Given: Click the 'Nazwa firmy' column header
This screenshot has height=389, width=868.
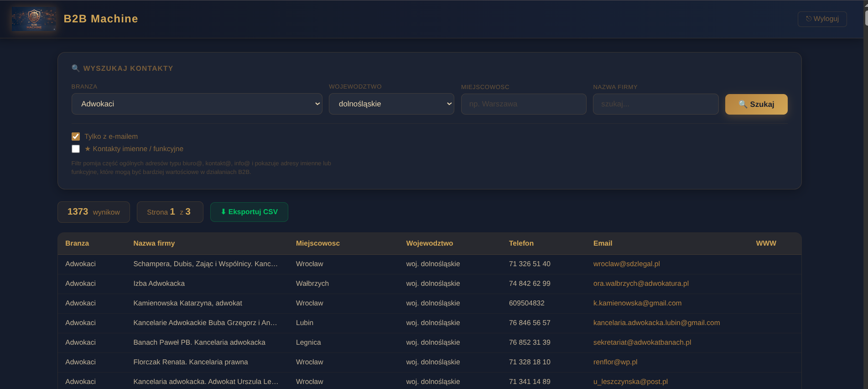Looking at the screenshot, I should click(154, 243).
